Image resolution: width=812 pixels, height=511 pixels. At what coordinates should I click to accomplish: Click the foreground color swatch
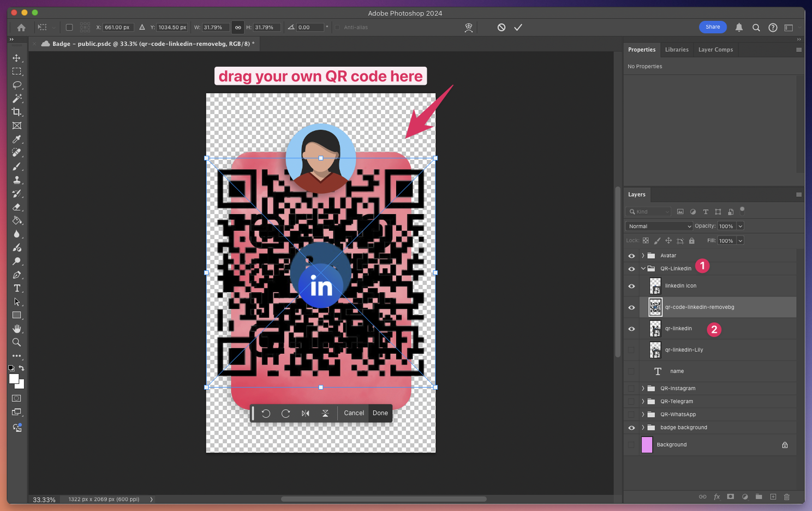(x=14, y=379)
